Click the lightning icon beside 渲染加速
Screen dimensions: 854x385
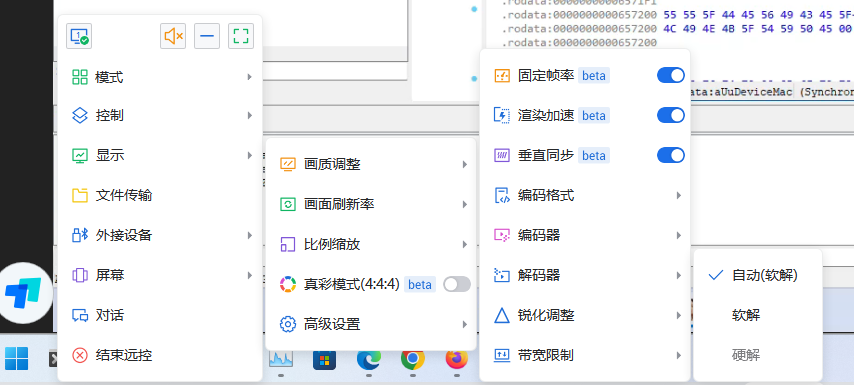502,115
